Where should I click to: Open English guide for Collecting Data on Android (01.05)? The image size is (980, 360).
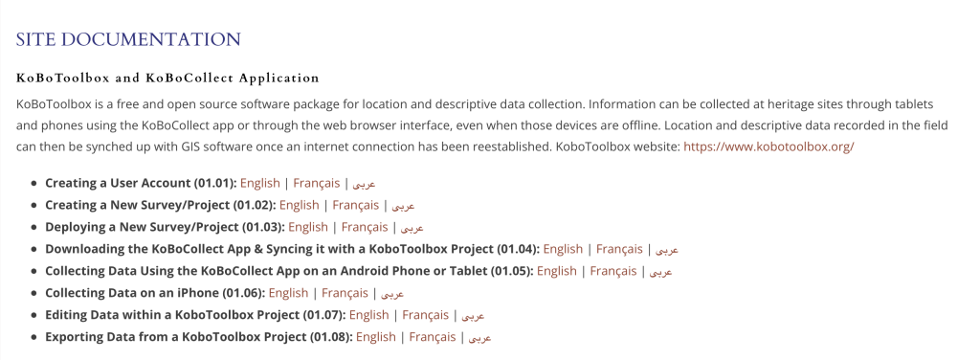[557, 271]
